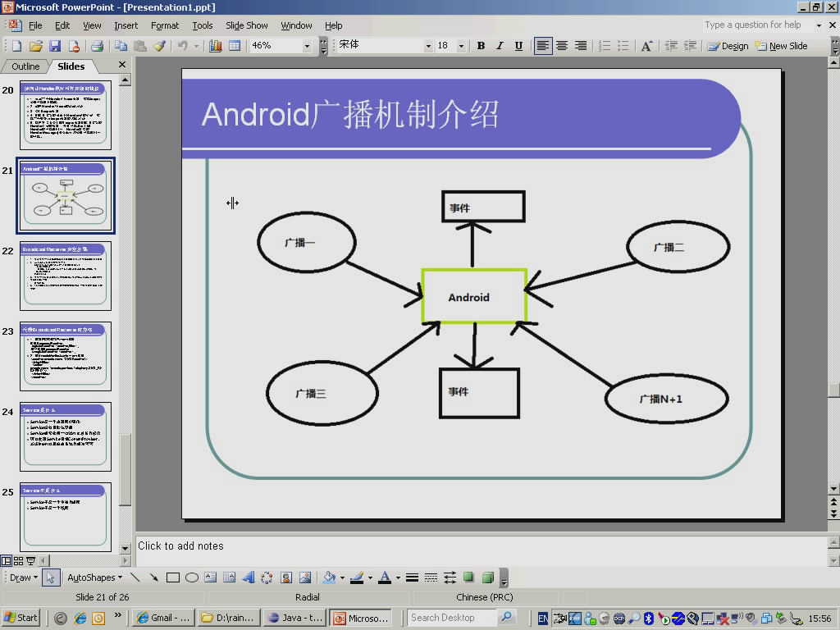Image resolution: width=840 pixels, height=630 pixels.
Task: Switch to the Outline tab
Action: pyautogui.click(x=25, y=66)
